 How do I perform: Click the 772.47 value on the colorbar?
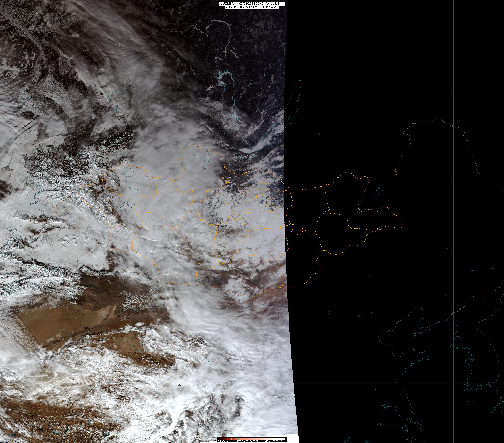click(x=279, y=441)
